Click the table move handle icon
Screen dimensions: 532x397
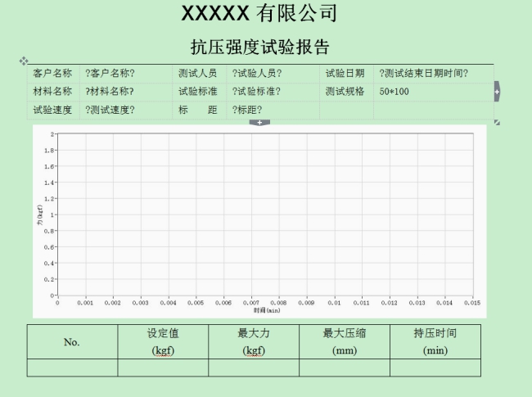pos(24,61)
